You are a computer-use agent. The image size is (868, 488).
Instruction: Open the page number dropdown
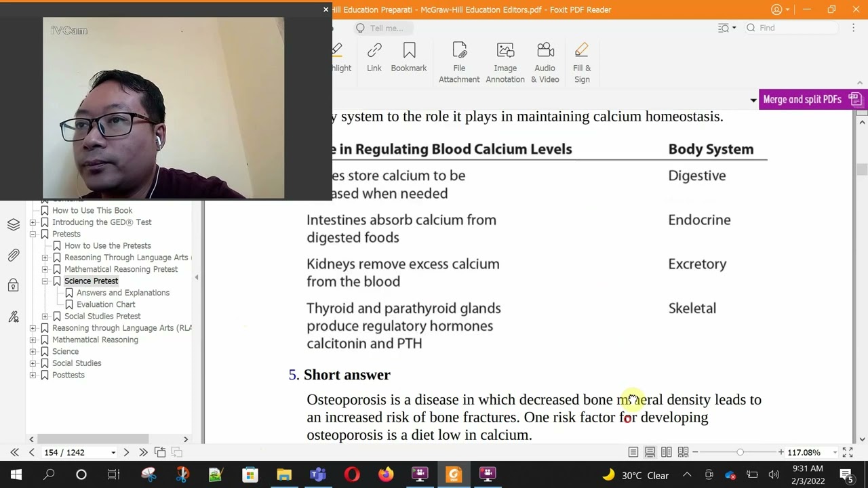pos(113,453)
